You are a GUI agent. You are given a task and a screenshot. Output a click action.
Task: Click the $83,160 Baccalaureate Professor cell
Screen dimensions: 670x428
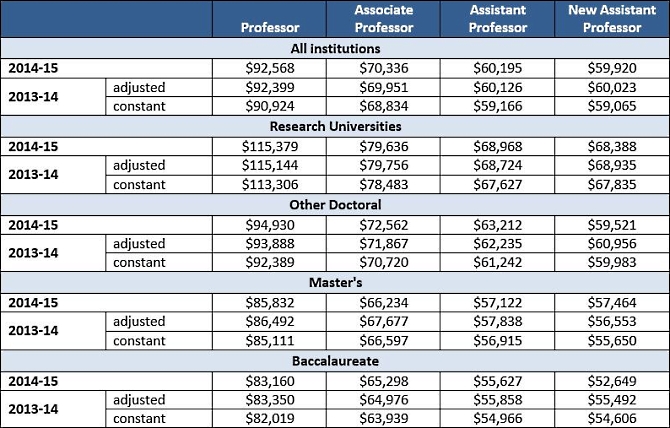(x=270, y=381)
